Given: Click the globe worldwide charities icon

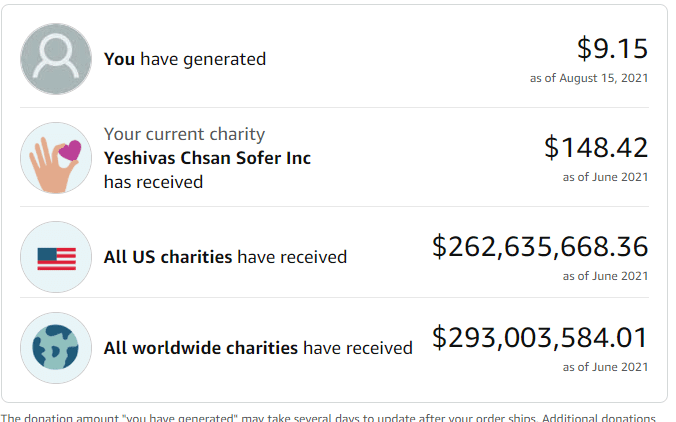Looking at the screenshot, I should tap(56, 348).
